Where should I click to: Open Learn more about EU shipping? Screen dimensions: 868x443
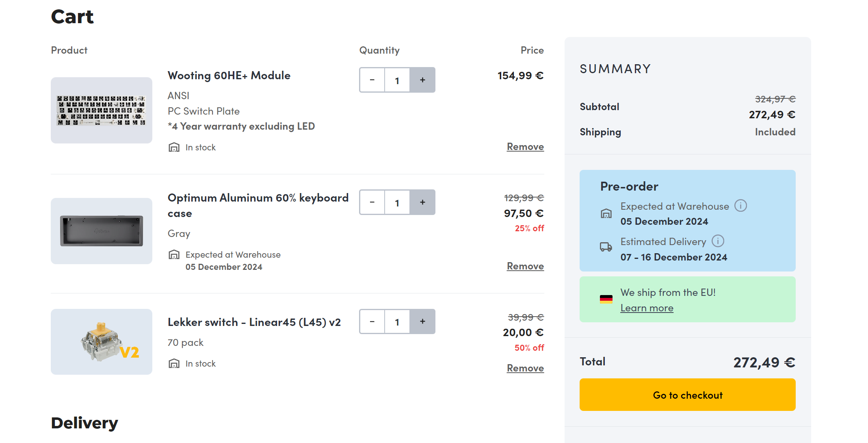[647, 308]
